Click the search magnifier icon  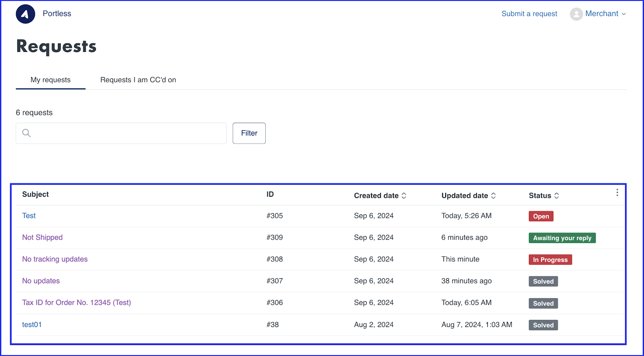[x=27, y=133]
